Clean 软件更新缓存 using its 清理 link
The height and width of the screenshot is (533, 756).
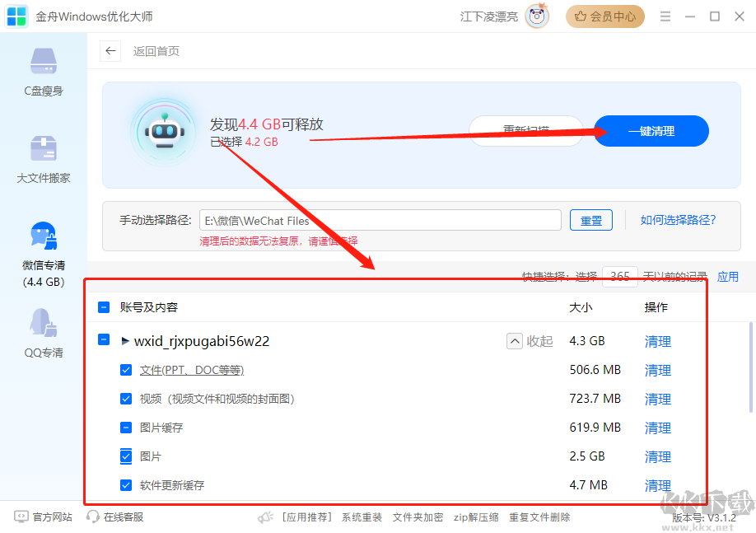coord(657,485)
